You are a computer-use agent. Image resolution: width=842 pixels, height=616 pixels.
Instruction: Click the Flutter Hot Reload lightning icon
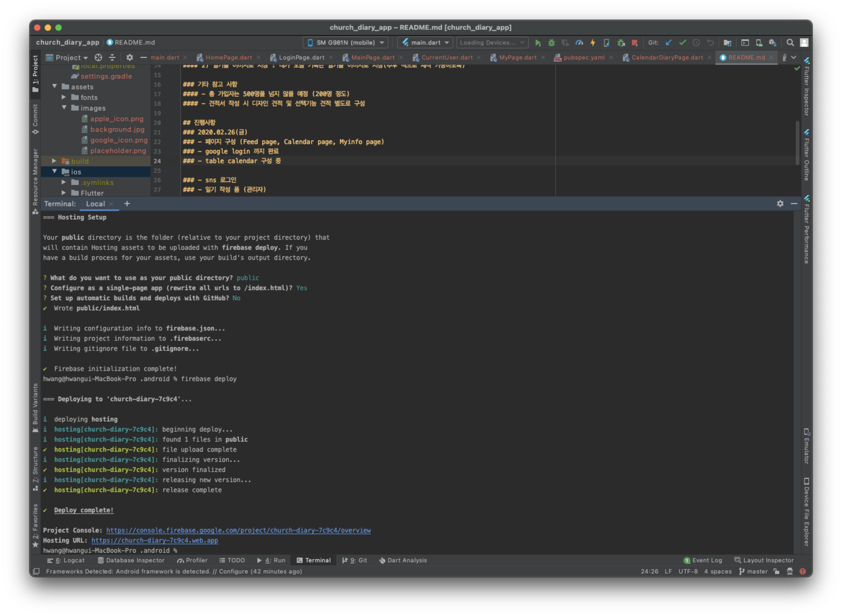point(593,43)
